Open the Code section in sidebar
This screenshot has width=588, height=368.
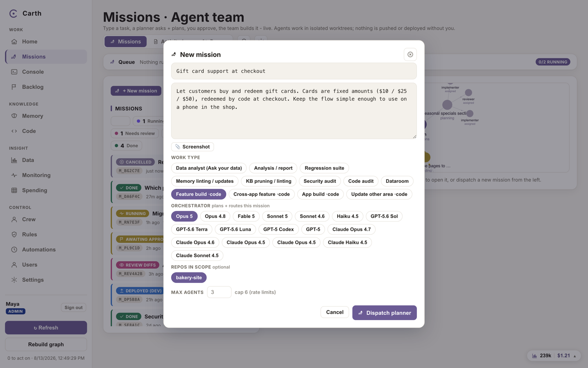coord(46,131)
